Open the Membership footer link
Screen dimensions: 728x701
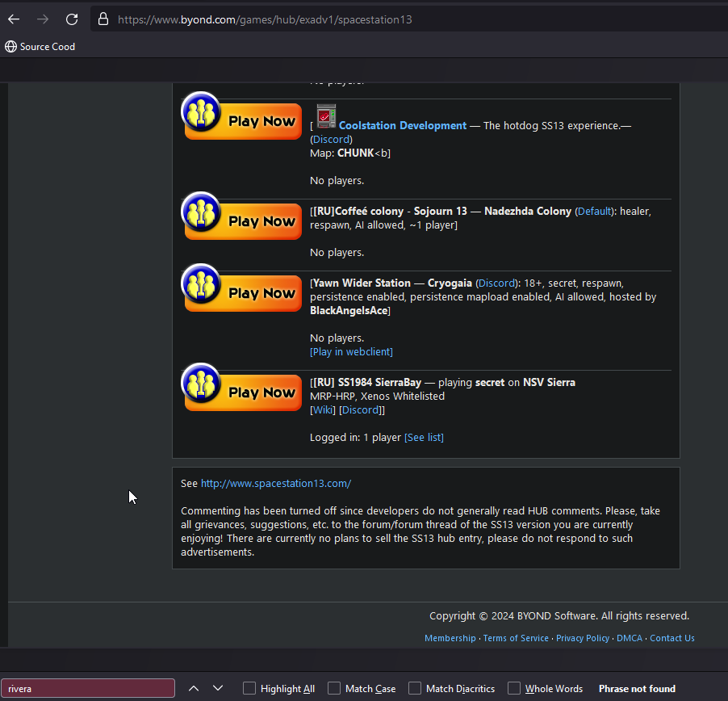tap(450, 638)
